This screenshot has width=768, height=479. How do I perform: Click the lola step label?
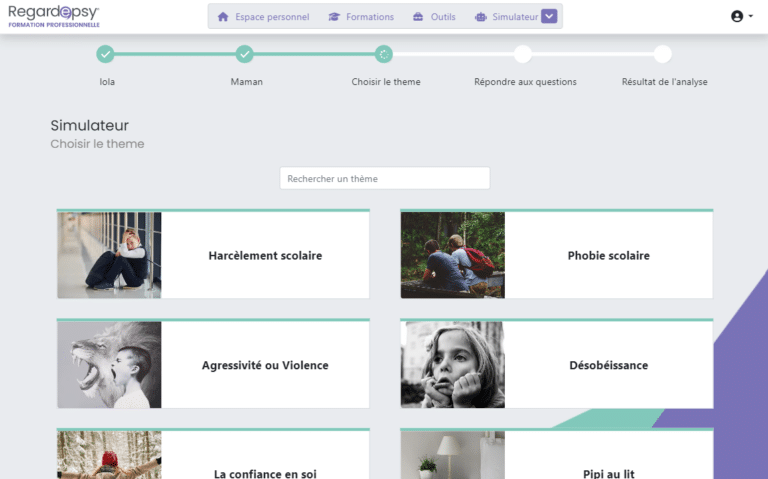tap(107, 82)
